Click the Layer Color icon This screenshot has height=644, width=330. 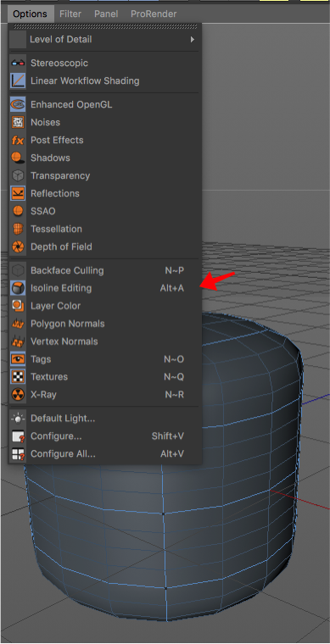tap(18, 306)
